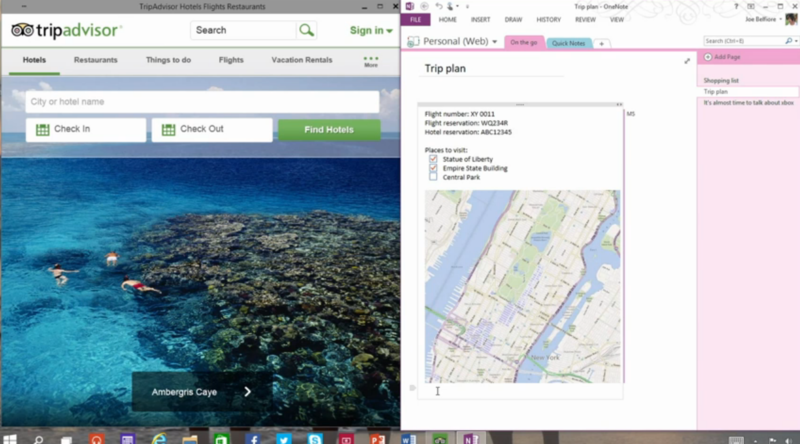Open the search scope dropdown arrow in OneNote
800x444 pixels.
tap(796, 41)
